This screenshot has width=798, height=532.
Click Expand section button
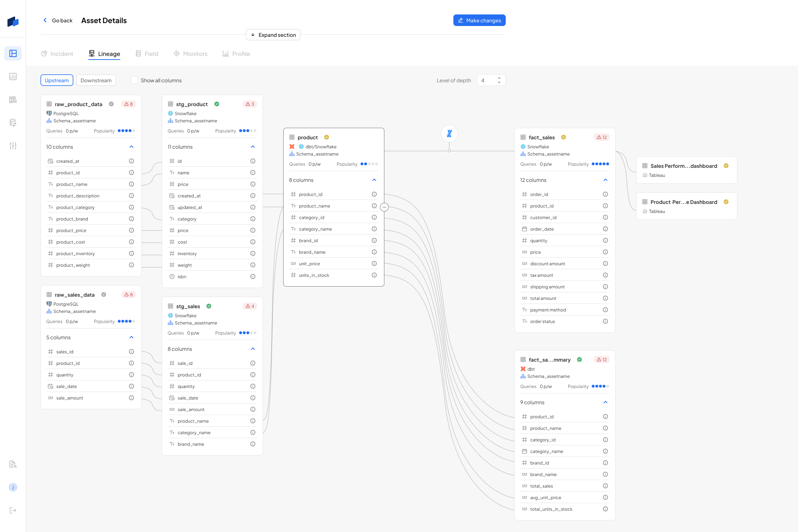tap(273, 35)
